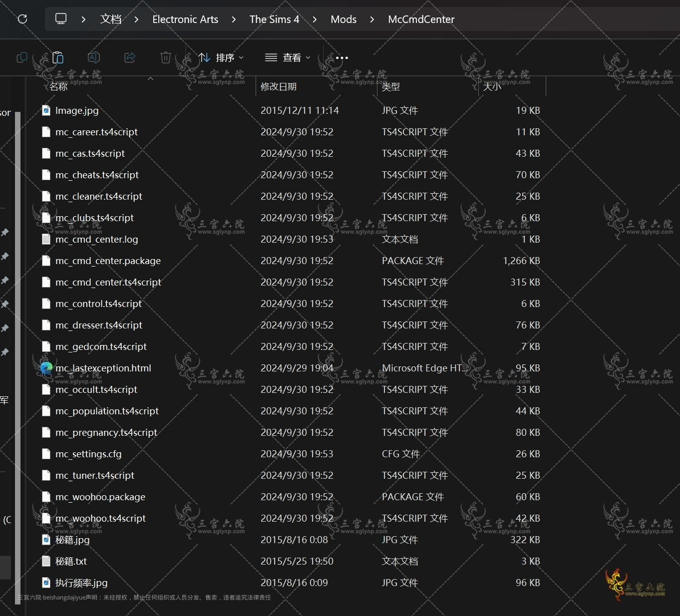Select the file named mc_occult.ts4script

pyautogui.click(x=96, y=389)
